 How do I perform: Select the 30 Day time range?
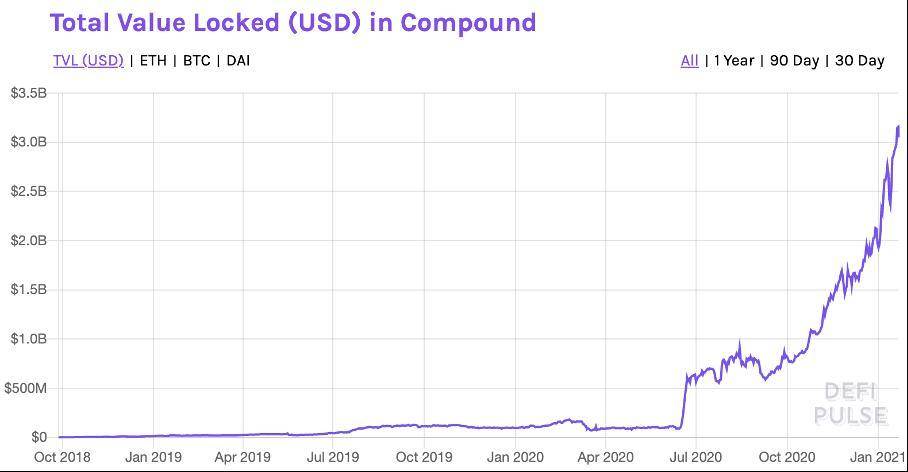coord(859,60)
